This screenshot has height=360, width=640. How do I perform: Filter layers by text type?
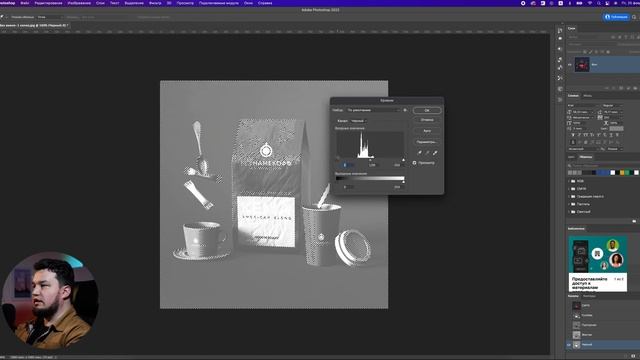[626, 37]
